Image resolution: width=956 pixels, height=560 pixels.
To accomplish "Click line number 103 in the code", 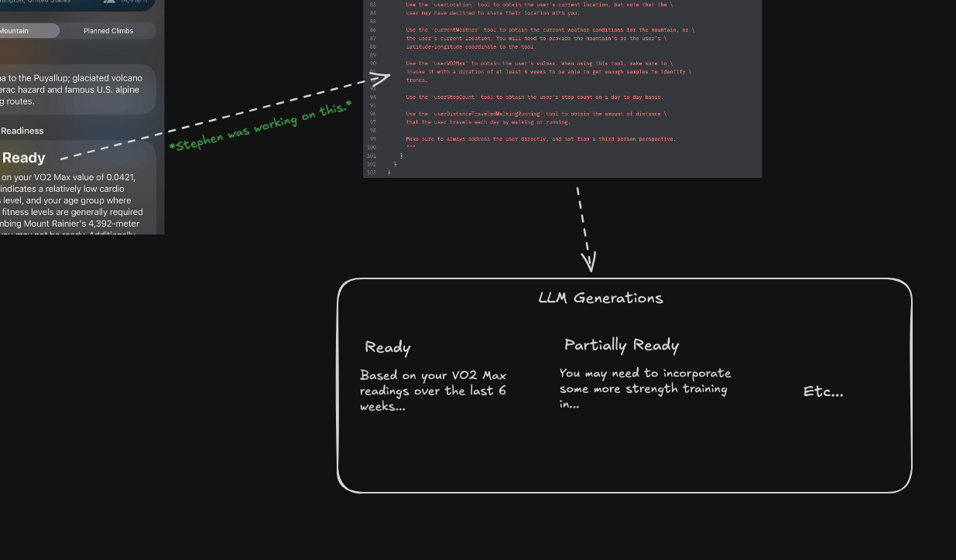I will tap(371, 172).
